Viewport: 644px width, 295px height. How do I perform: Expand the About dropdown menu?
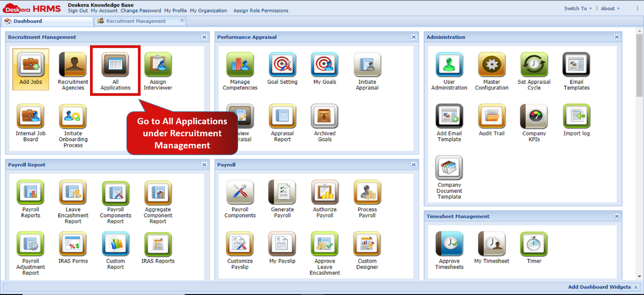[x=610, y=9]
